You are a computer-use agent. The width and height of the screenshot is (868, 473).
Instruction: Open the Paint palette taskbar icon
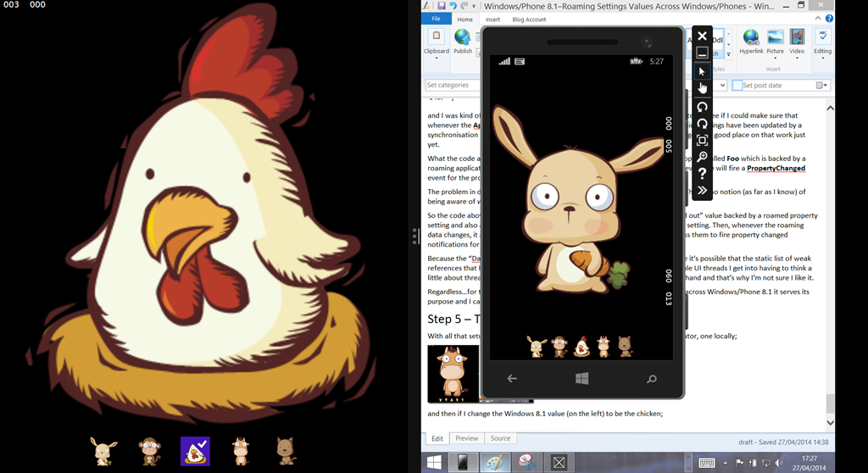tap(495, 462)
